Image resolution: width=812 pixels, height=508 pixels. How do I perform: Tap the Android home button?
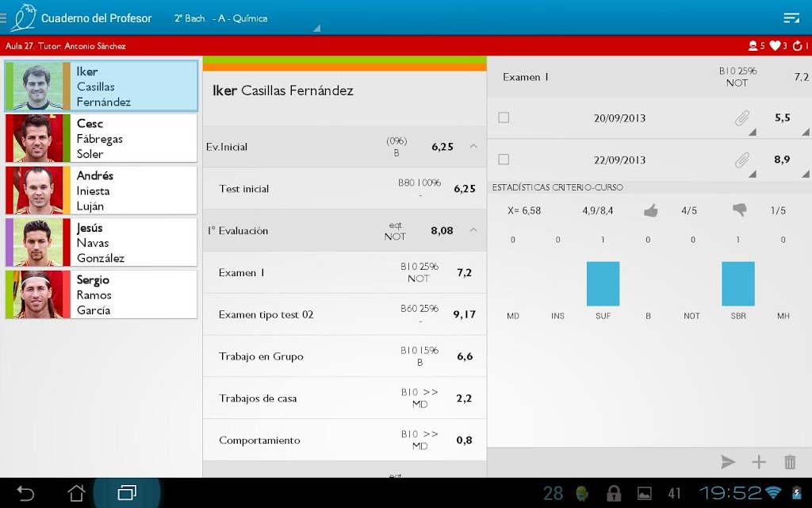pyautogui.click(x=76, y=493)
